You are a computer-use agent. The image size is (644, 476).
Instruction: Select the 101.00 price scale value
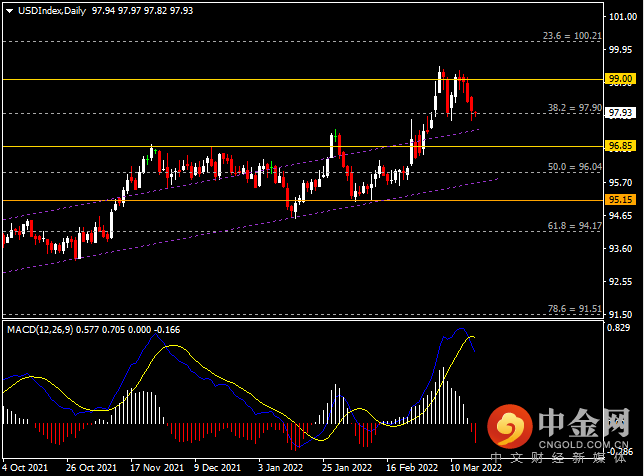point(623,17)
